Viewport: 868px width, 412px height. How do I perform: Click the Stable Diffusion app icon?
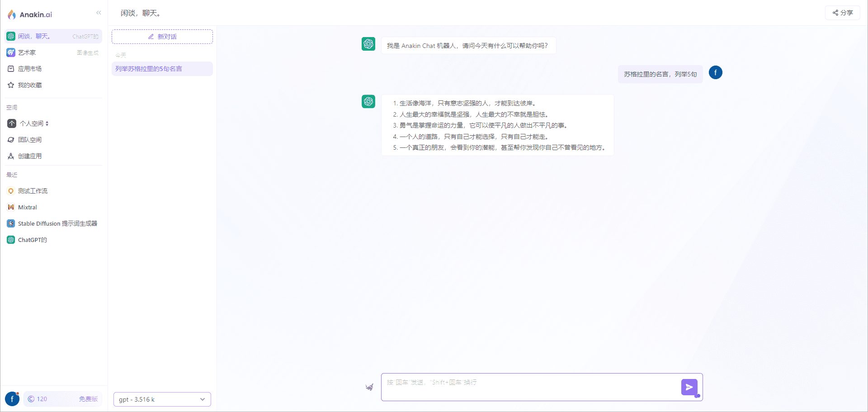11,223
